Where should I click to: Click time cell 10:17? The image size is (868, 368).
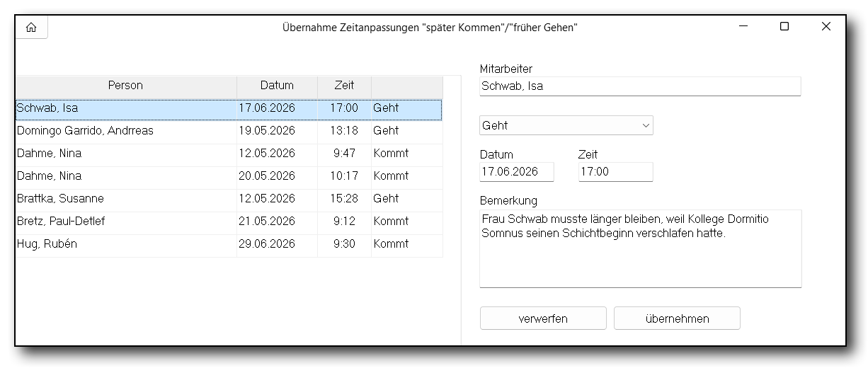pos(344,176)
